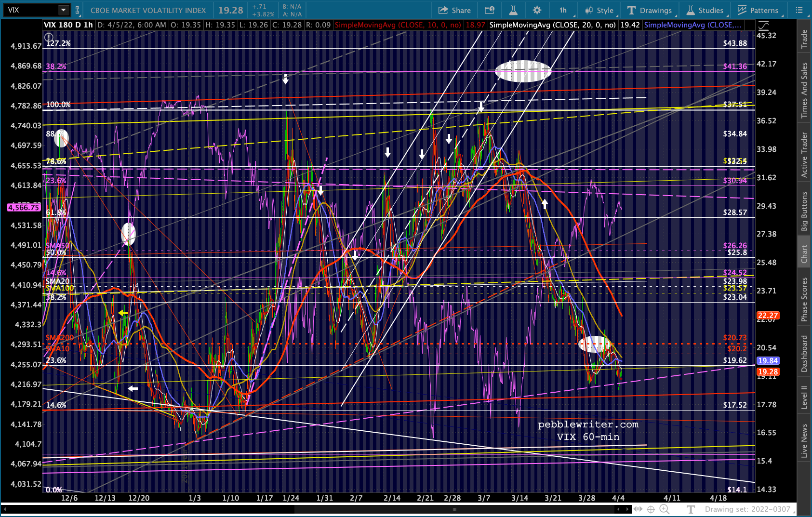Image resolution: width=812 pixels, height=517 pixels.
Task: Click the zoom in magnifier icon
Action: coord(664,509)
